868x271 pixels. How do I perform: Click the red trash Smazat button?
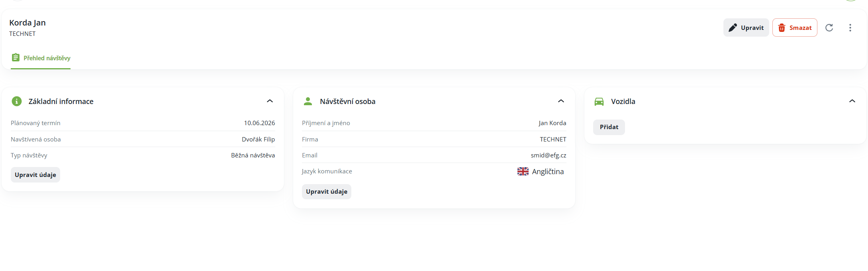pos(795,27)
